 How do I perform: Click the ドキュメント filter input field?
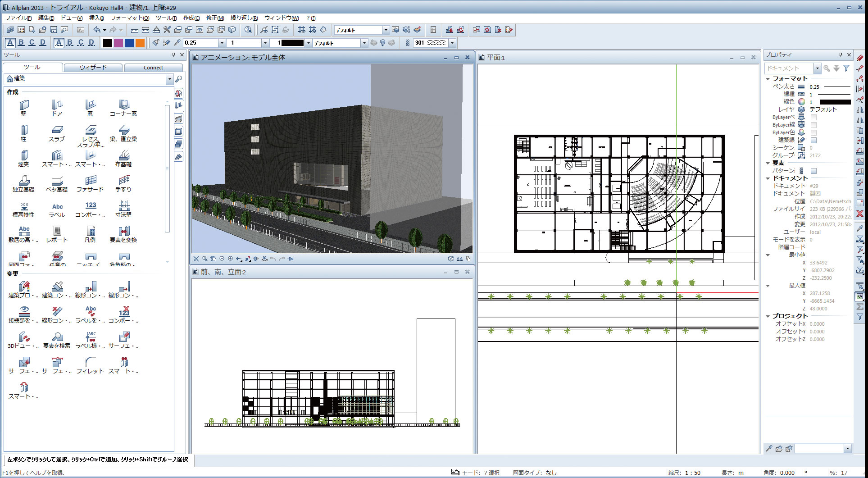[x=789, y=68]
